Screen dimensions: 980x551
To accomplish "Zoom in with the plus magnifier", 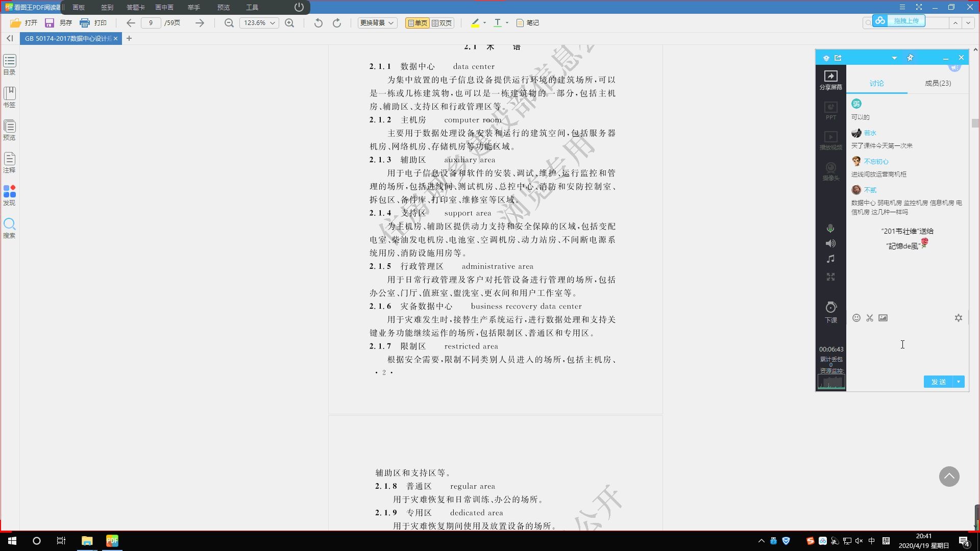I will click(289, 23).
